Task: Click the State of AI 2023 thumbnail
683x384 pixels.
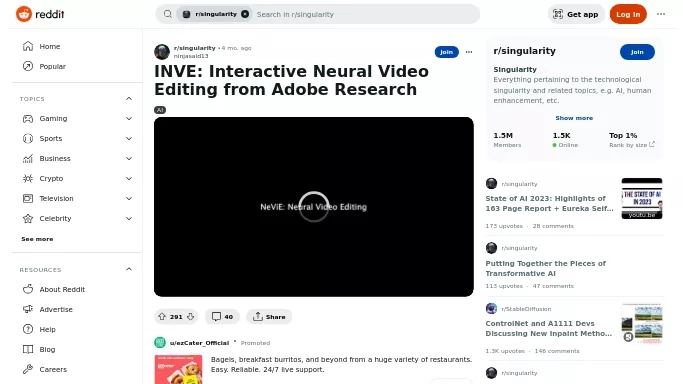Action: tap(642, 199)
